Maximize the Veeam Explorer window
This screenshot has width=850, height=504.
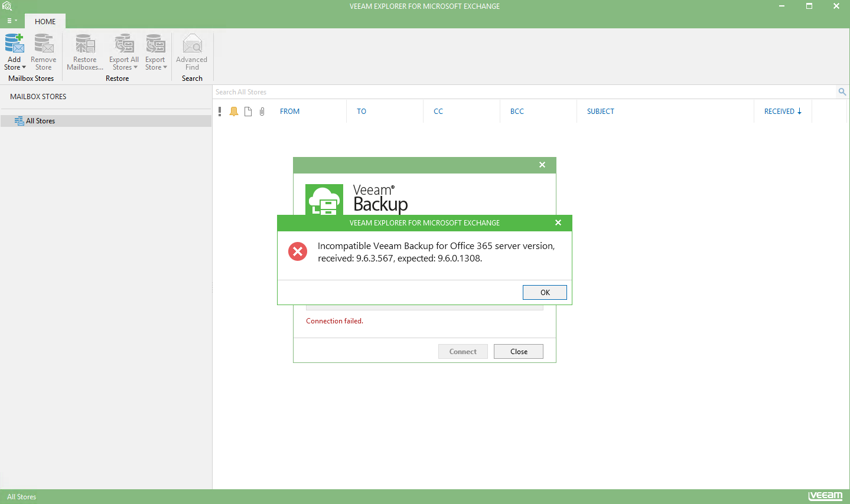(x=809, y=6)
